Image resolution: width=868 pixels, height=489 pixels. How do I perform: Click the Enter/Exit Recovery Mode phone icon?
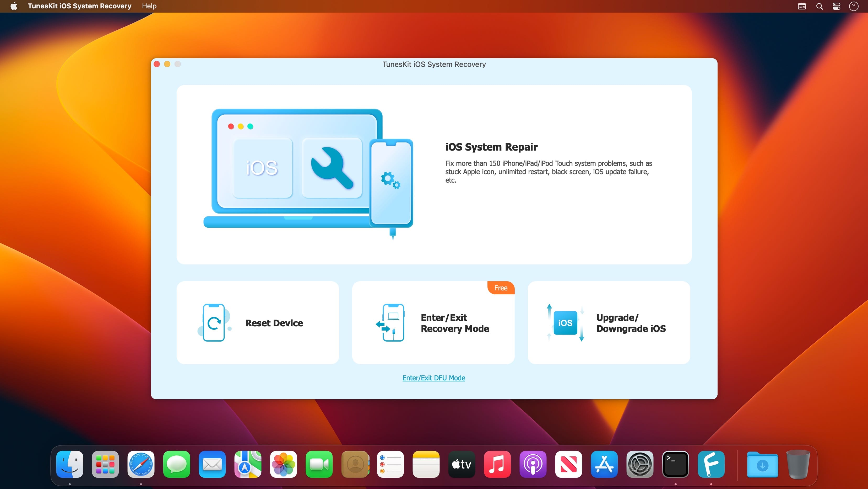point(393,323)
